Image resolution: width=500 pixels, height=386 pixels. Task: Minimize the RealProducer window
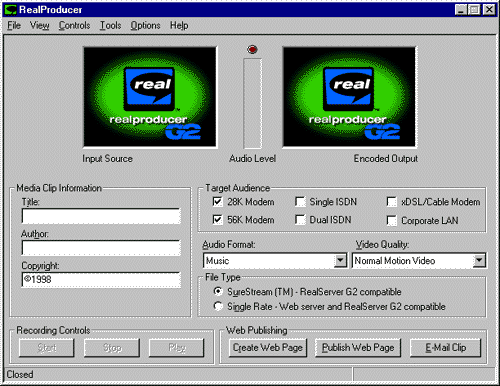(x=461, y=10)
